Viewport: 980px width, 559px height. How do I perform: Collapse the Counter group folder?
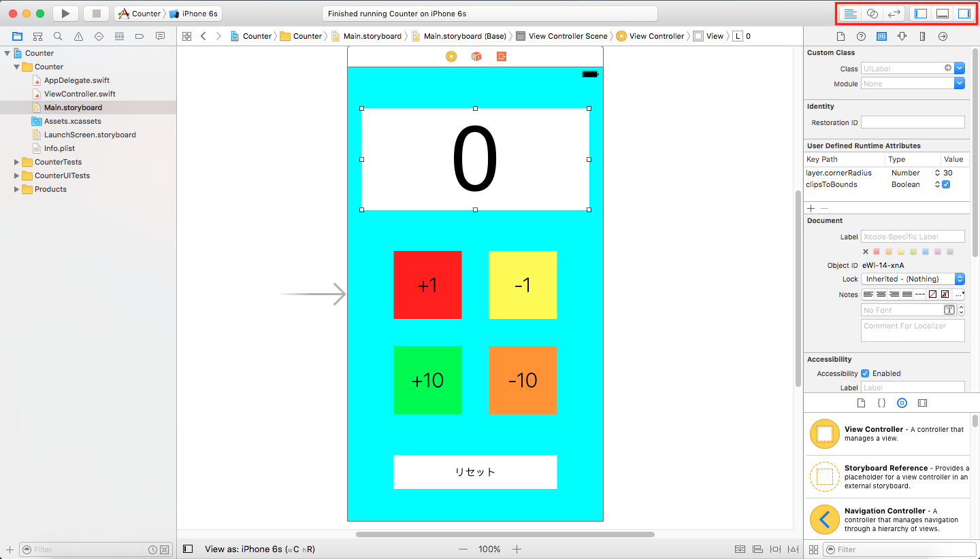click(16, 67)
